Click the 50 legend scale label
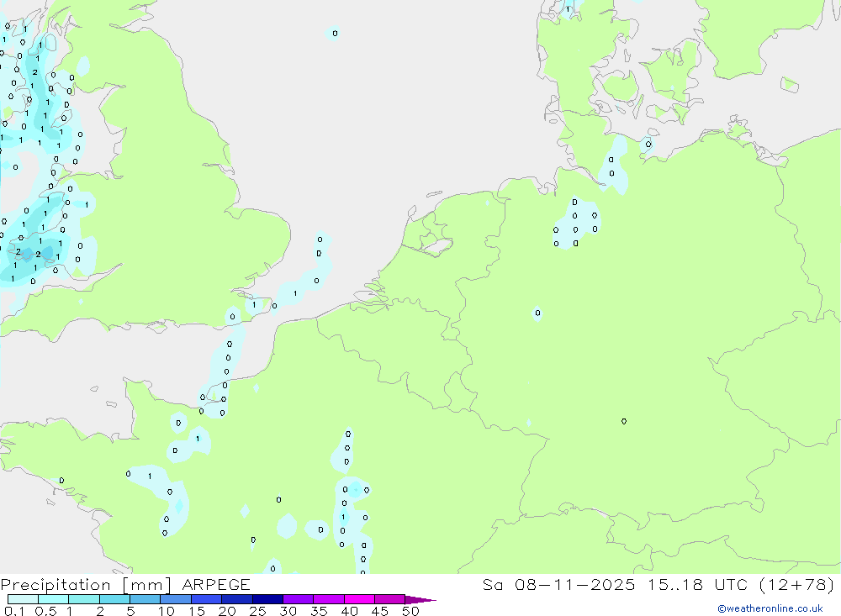This screenshot has height=616, width=841. [x=411, y=611]
